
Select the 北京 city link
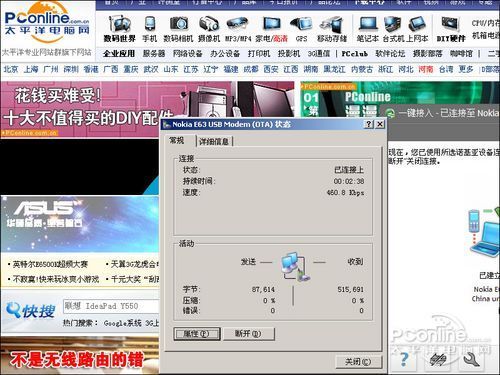pos(11,69)
